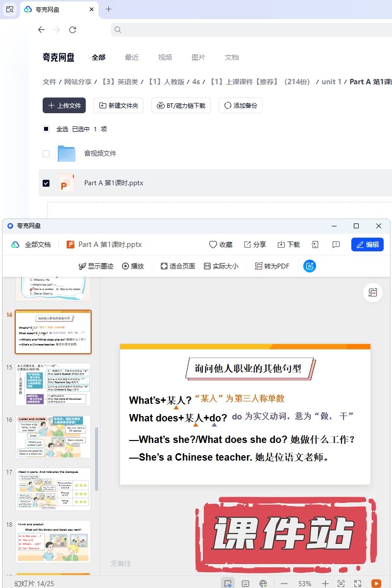Screen dimensions: 392x588
Task: Toggle the 全选 select-all checkbox
Action: click(46, 129)
